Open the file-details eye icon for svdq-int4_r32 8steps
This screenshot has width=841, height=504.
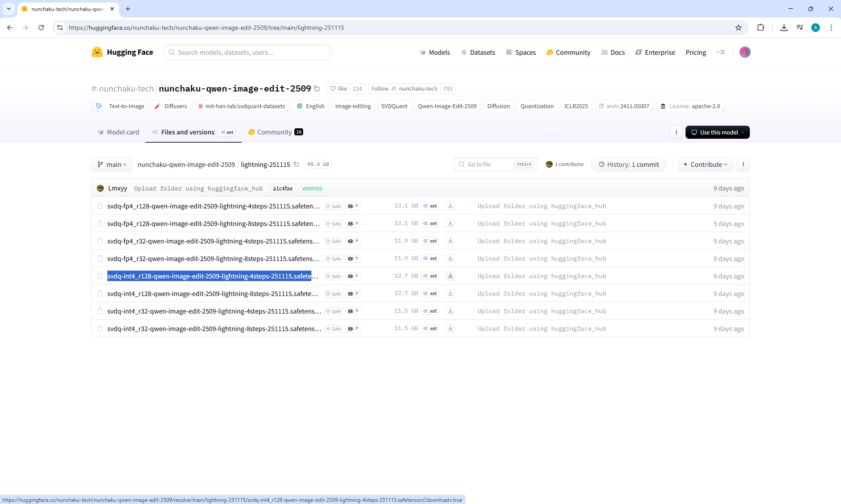[x=353, y=329]
